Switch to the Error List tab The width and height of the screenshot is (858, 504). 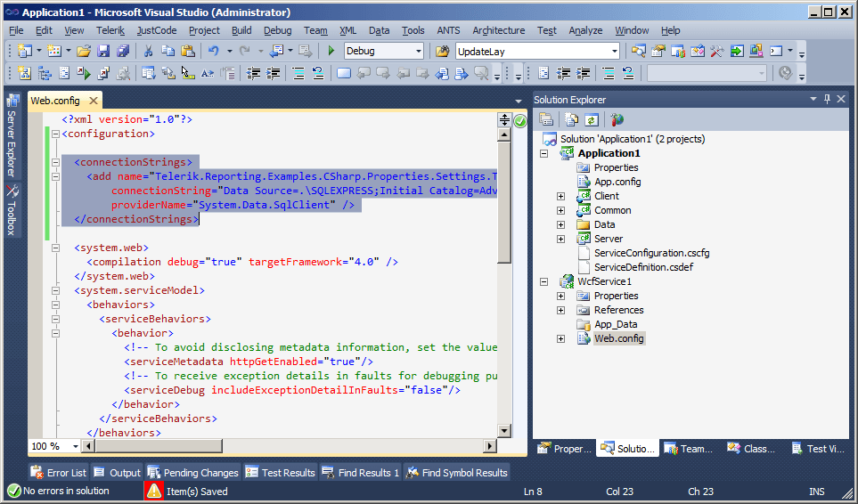(x=59, y=473)
